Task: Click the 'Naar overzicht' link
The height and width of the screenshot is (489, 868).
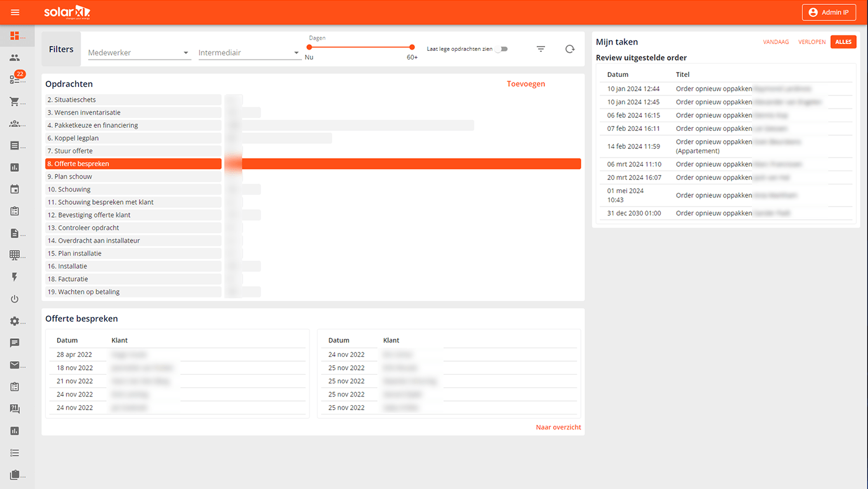Action: (559, 428)
